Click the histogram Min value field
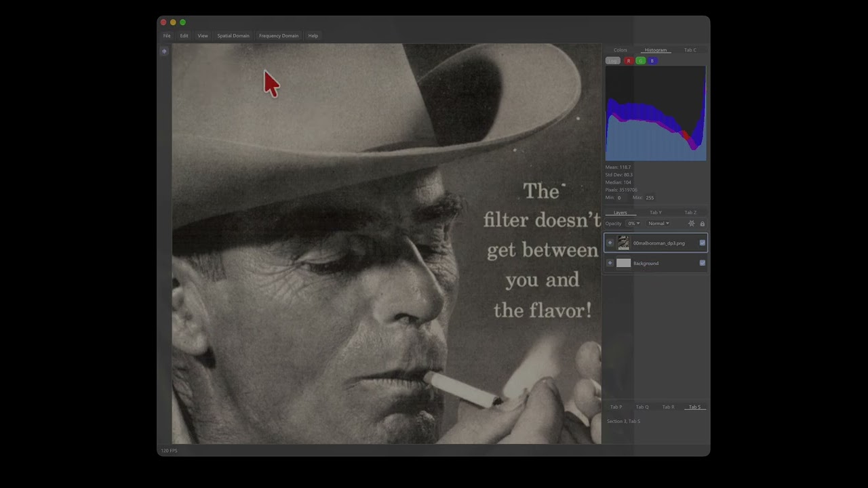868x488 pixels. coord(619,198)
